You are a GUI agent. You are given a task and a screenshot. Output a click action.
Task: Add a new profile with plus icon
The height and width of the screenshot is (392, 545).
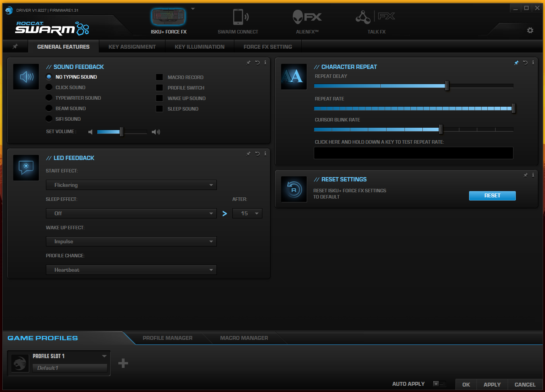point(123,363)
